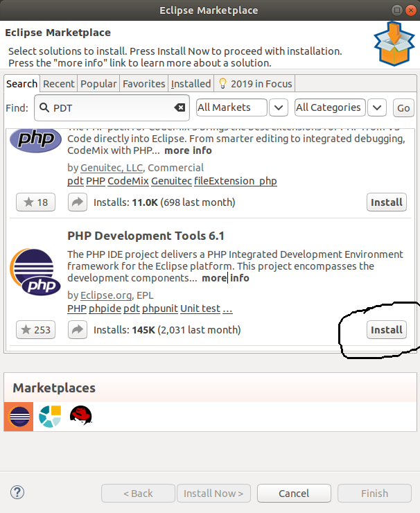
Task: Click the Marketplaces section heading
Action: [54, 388]
